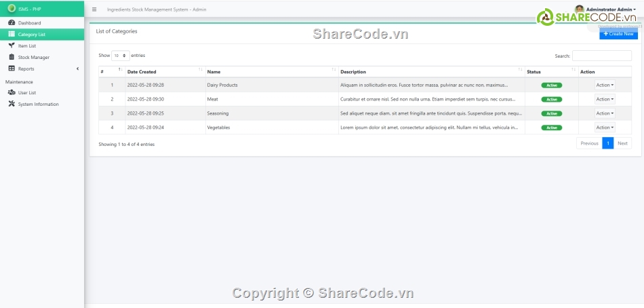Click the Item List plant icon
644x308 pixels.
(x=12, y=45)
